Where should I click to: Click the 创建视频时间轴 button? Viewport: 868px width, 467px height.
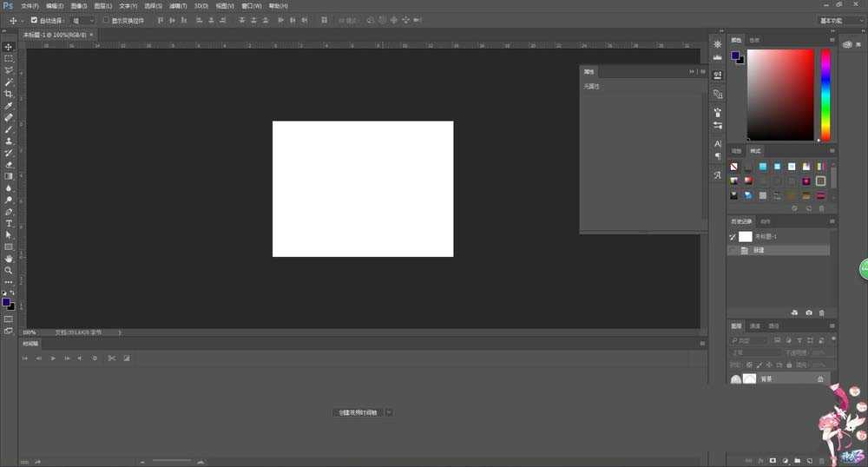click(x=358, y=412)
